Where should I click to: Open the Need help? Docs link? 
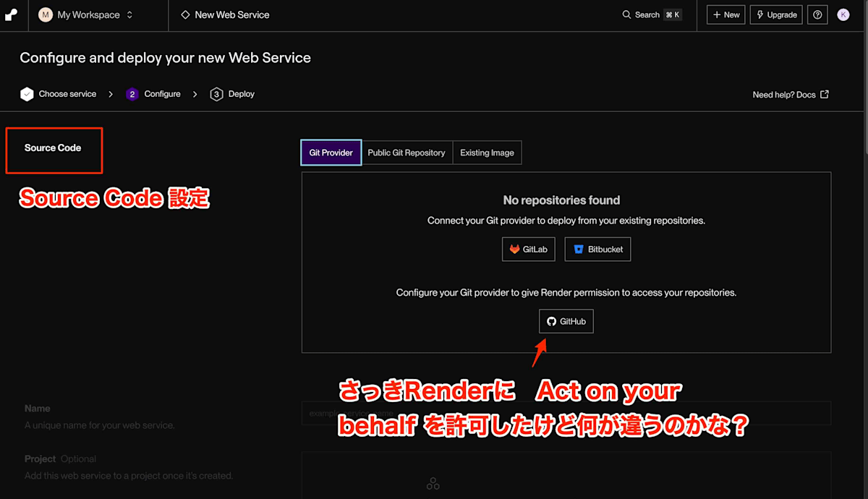point(791,95)
